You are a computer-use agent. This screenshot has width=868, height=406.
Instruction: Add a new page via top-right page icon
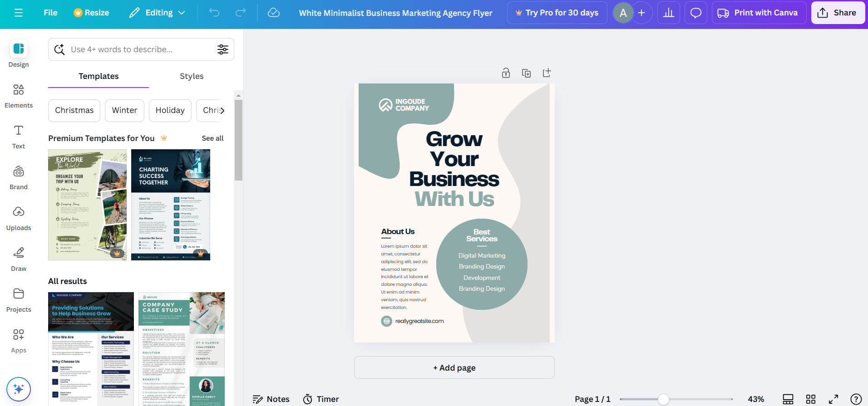click(547, 73)
